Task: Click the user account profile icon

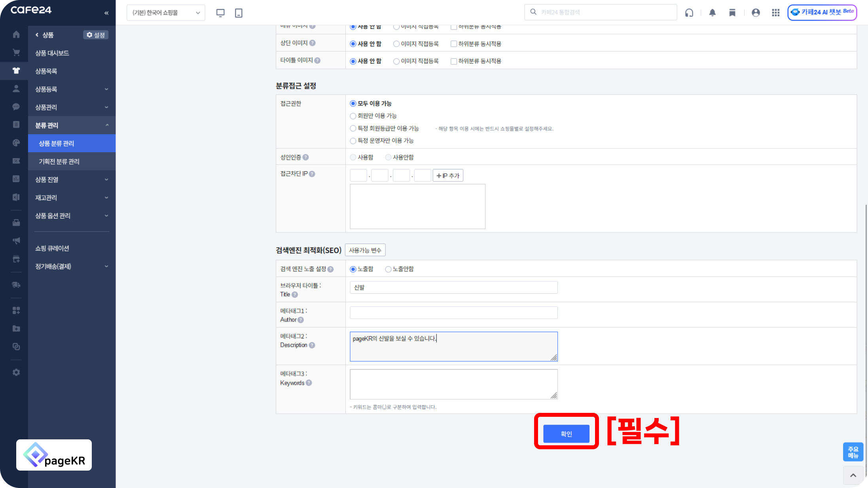Action: pyautogui.click(x=755, y=13)
